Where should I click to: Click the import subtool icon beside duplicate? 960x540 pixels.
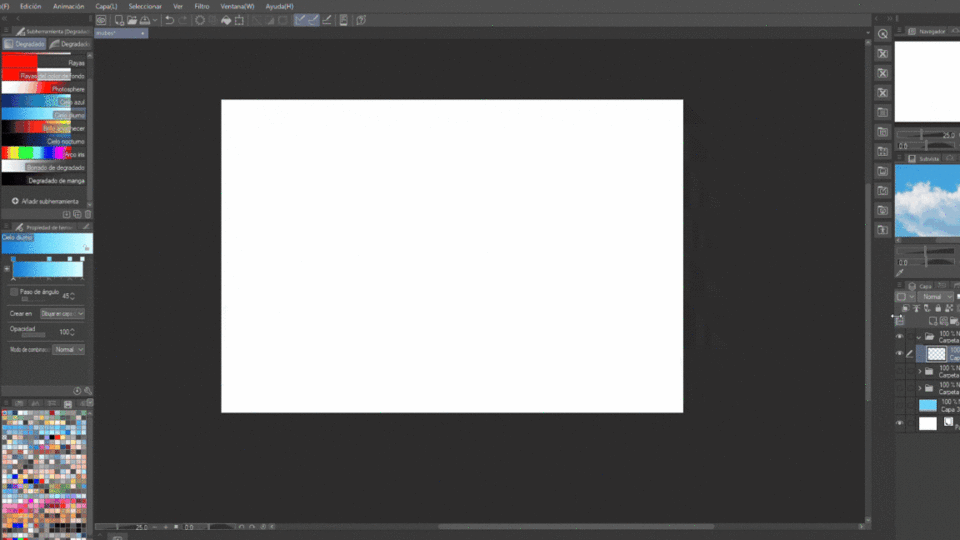point(66,214)
